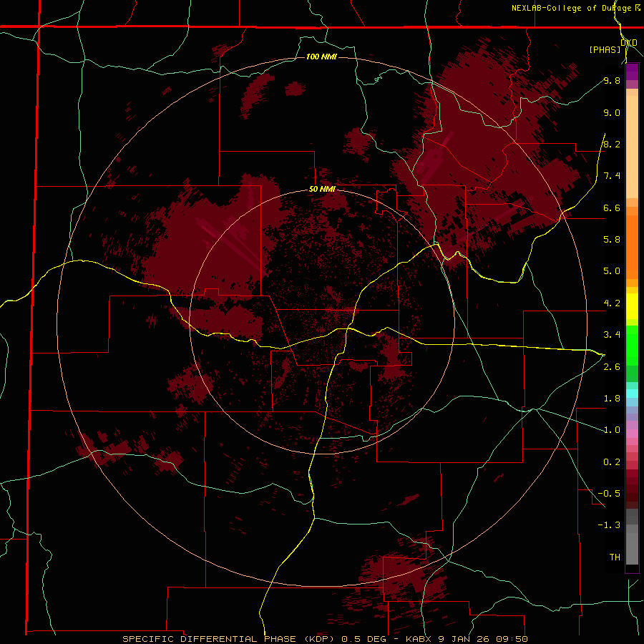Image resolution: width=644 pixels, height=644 pixels.
Task: Click the 1.8 legend value
Action: tap(612, 399)
